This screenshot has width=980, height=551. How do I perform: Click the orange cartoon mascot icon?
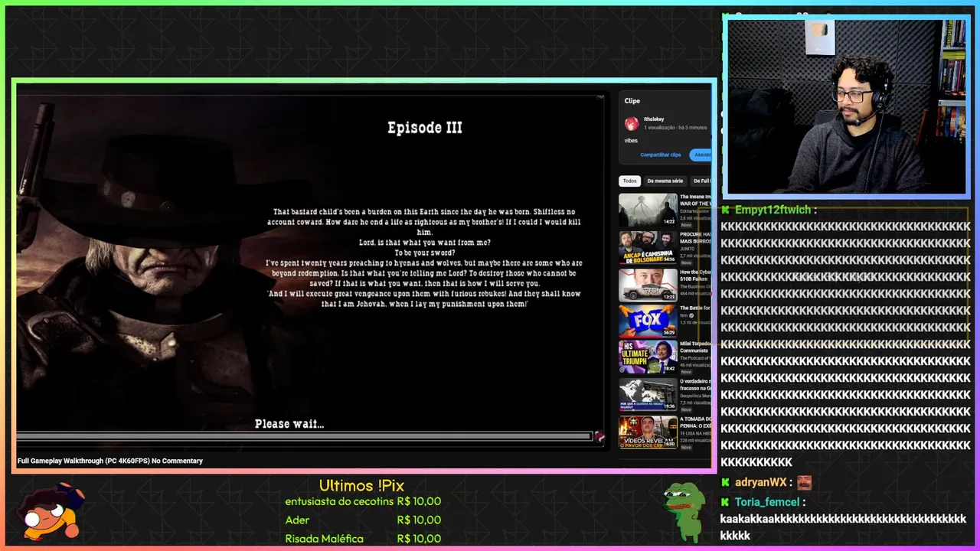point(51,512)
